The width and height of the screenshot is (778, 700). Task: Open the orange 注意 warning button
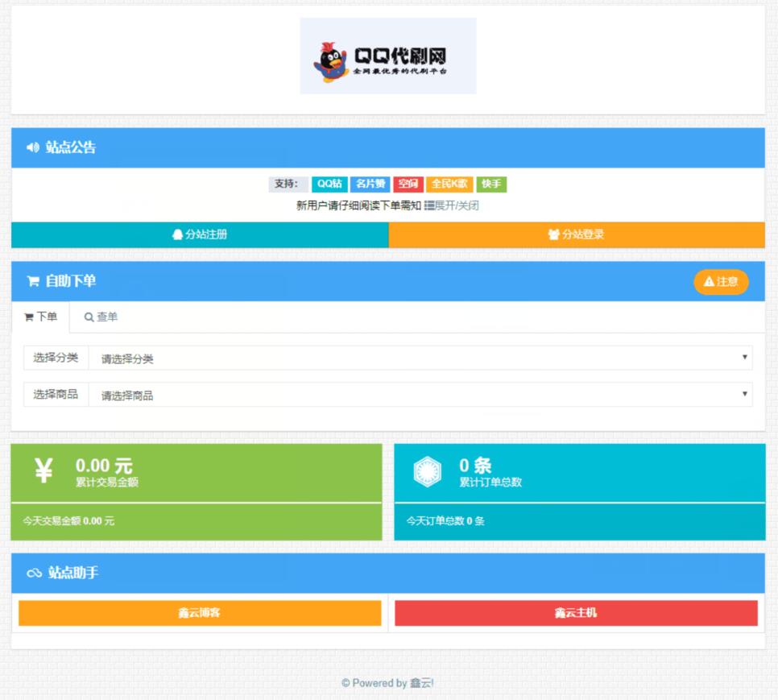[721, 282]
